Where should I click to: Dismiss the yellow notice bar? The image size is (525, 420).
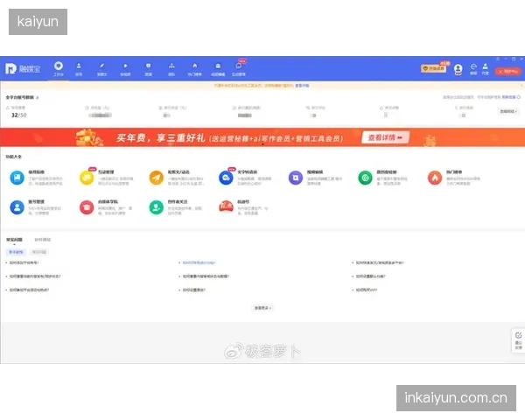point(521,86)
